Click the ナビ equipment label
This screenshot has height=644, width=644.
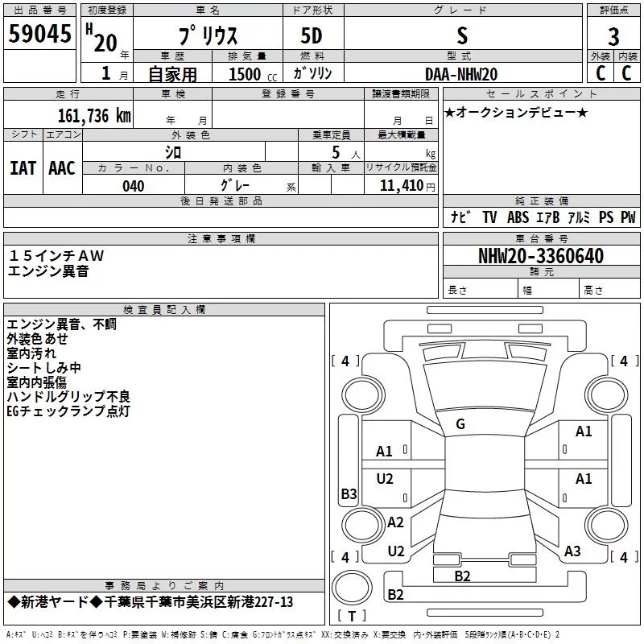(460, 217)
